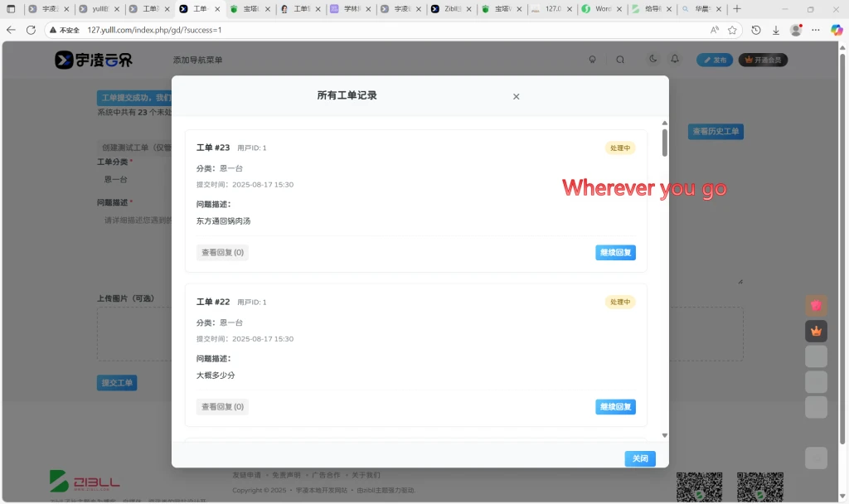Refresh the page with the reload icon

pyautogui.click(x=31, y=30)
